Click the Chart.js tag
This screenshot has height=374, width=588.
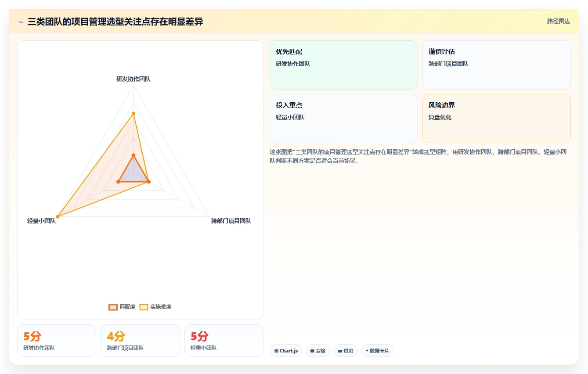[286, 351]
